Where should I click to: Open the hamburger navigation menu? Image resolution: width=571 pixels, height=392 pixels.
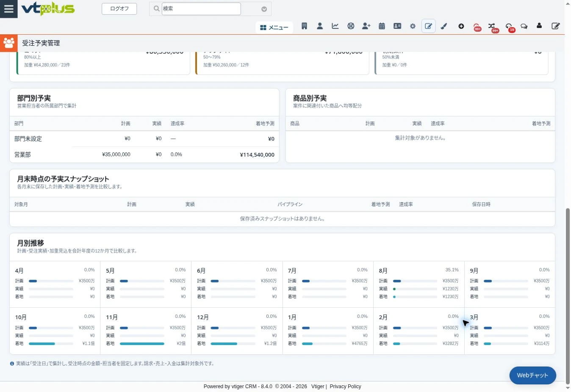pyautogui.click(x=8, y=9)
